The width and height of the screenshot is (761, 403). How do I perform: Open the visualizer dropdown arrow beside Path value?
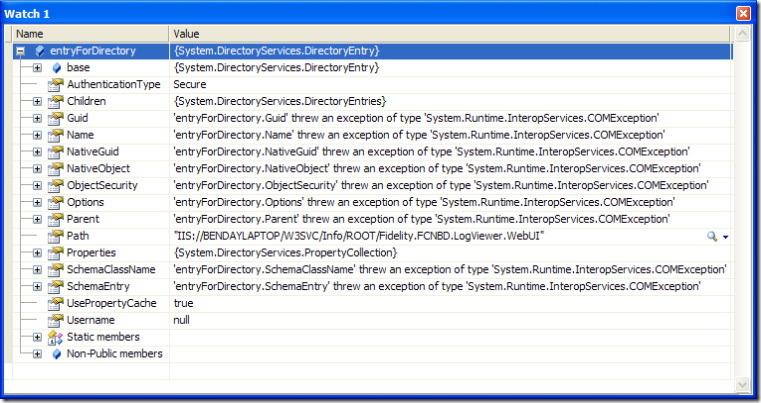coord(726,237)
